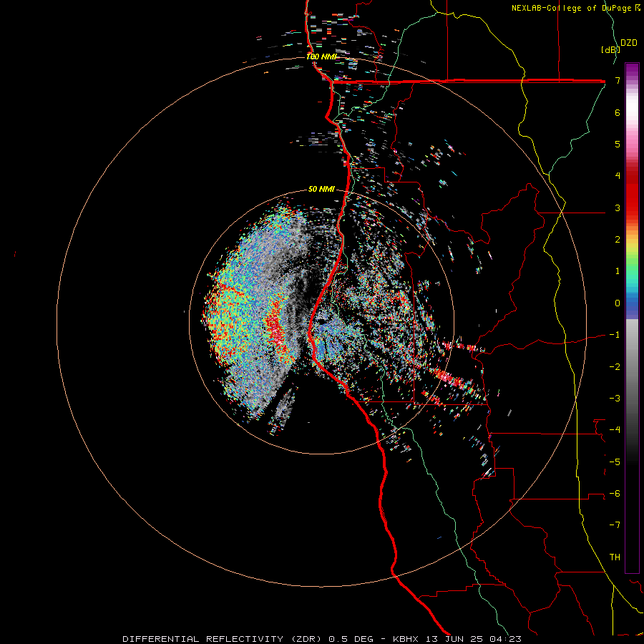Screen dimensions: 644x644
Task: Click the KBHX station identifier in caption
Action: [406, 639]
